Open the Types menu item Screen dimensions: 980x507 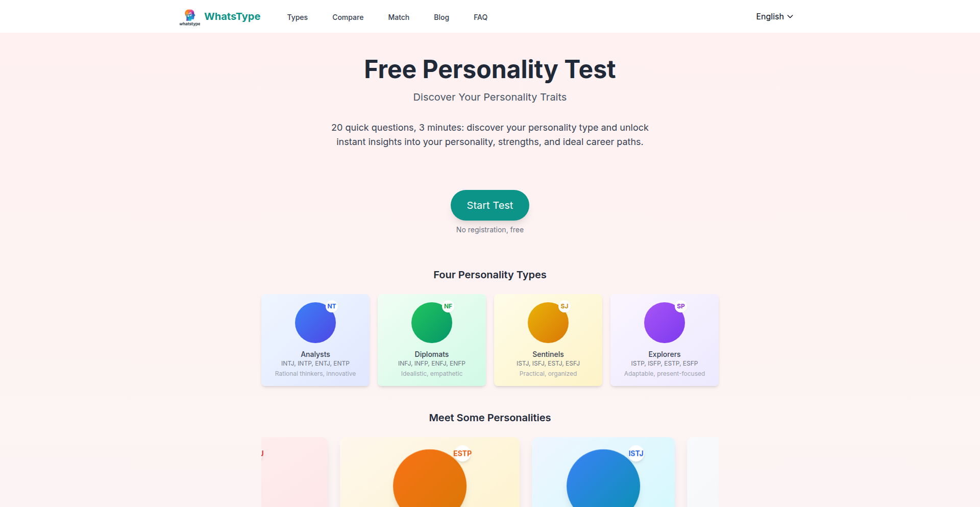[298, 17]
